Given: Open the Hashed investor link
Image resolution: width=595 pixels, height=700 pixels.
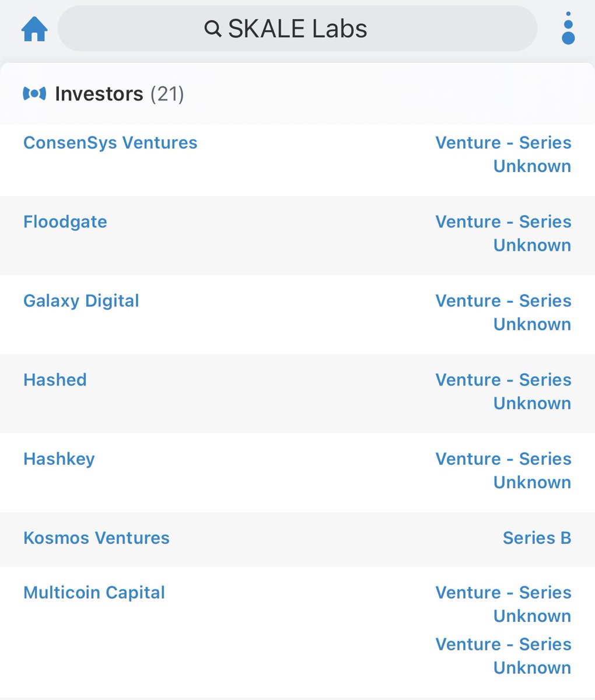Looking at the screenshot, I should pyautogui.click(x=55, y=380).
